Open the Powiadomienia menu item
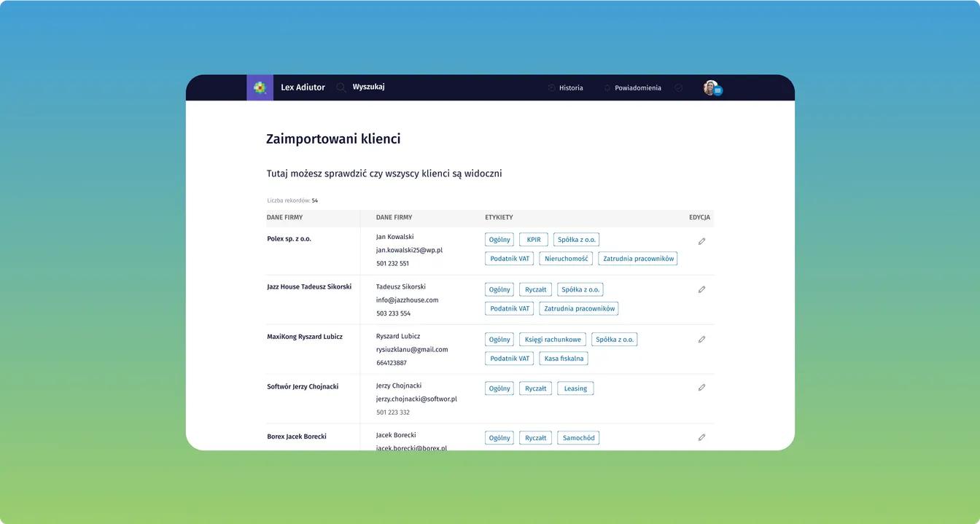The width and height of the screenshot is (980, 524). click(638, 88)
